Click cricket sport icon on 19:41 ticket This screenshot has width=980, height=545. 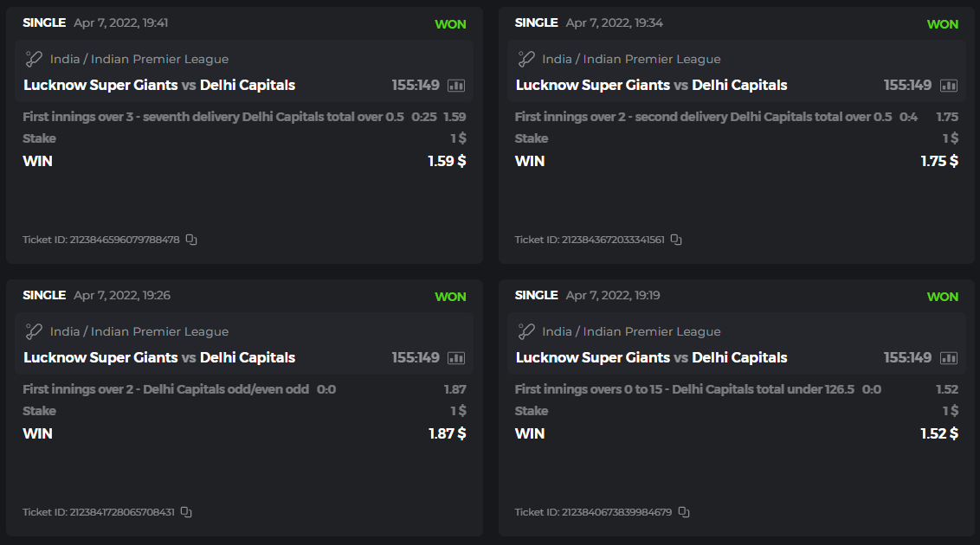pos(34,60)
